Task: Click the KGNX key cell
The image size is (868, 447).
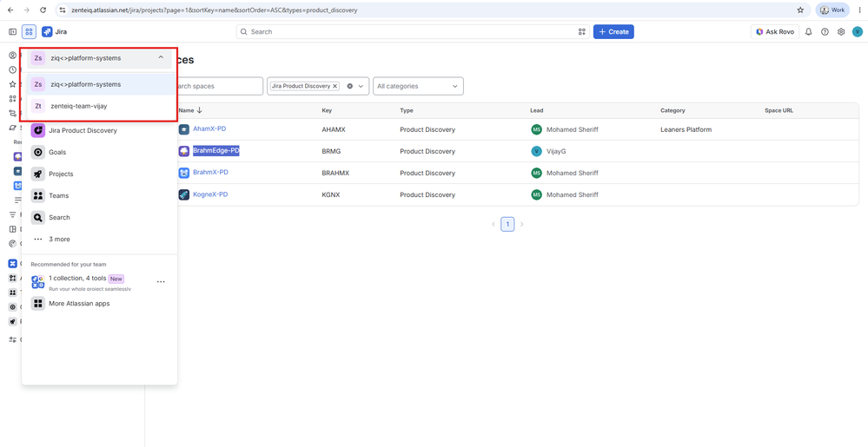Action: point(331,194)
